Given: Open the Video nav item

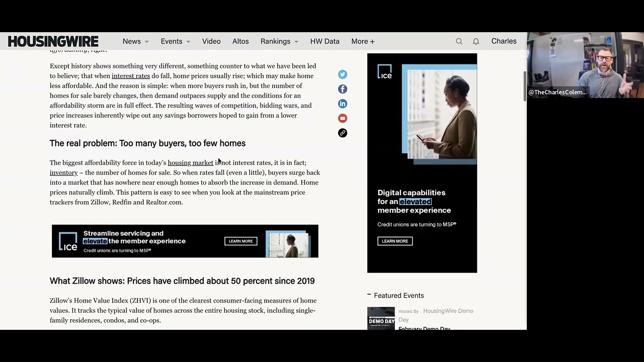Looking at the screenshot, I should 211,41.
